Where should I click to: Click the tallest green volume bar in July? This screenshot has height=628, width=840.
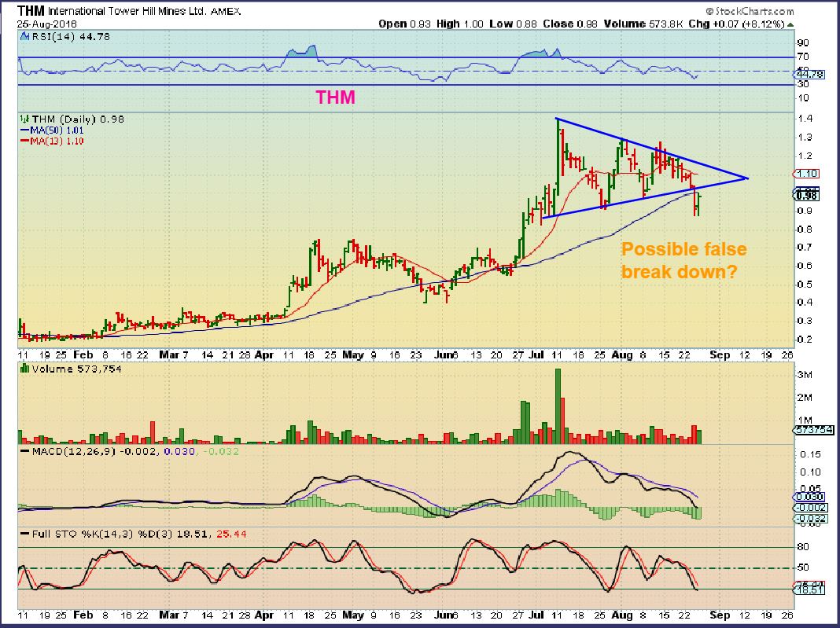(558, 406)
